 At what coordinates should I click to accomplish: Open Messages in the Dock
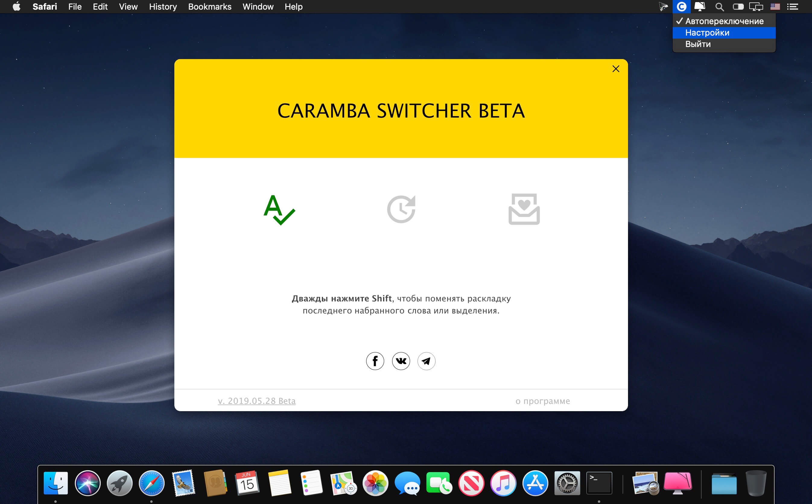[x=407, y=483]
